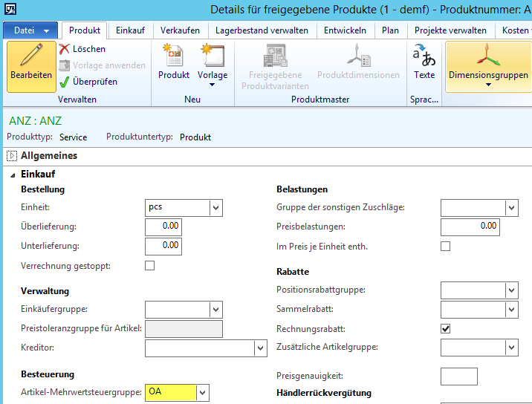The height and width of the screenshot is (404, 532).
Task: Click the Preisgenauigkeit input field
Action: (x=458, y=377)
